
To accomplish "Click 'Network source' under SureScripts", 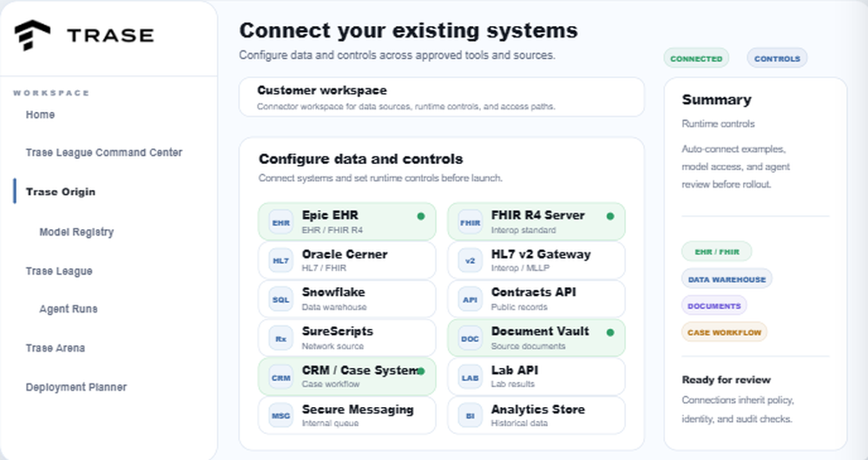I will coord(332,346).
